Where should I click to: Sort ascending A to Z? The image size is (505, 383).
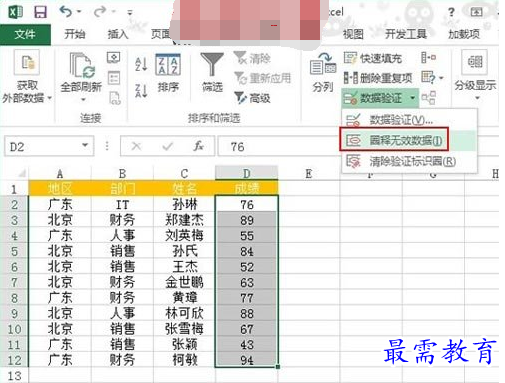point(141,64)
